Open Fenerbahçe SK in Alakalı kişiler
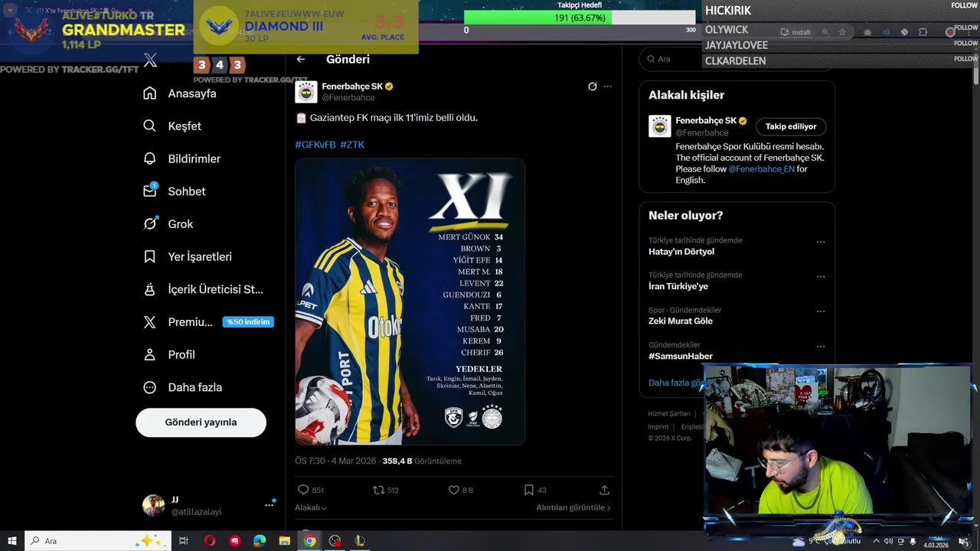980x551 pixels. coord(706,120)
